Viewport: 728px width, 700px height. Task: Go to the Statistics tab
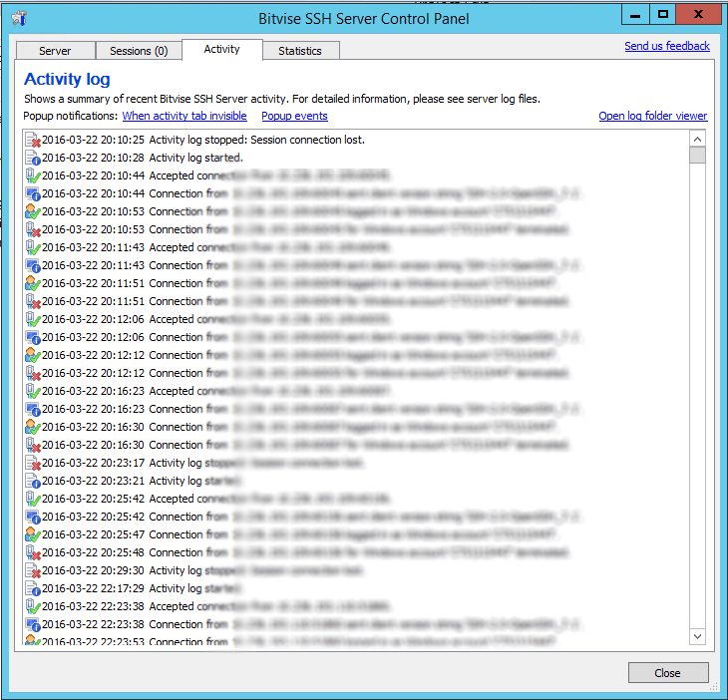(x=300, y=51)
